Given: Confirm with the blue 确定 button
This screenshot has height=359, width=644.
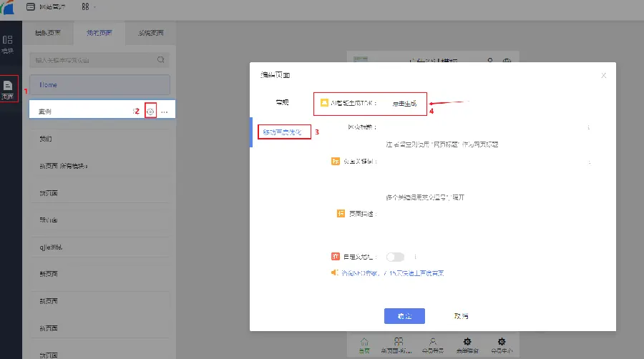Looking at the screenshot, I should point(404,316).
